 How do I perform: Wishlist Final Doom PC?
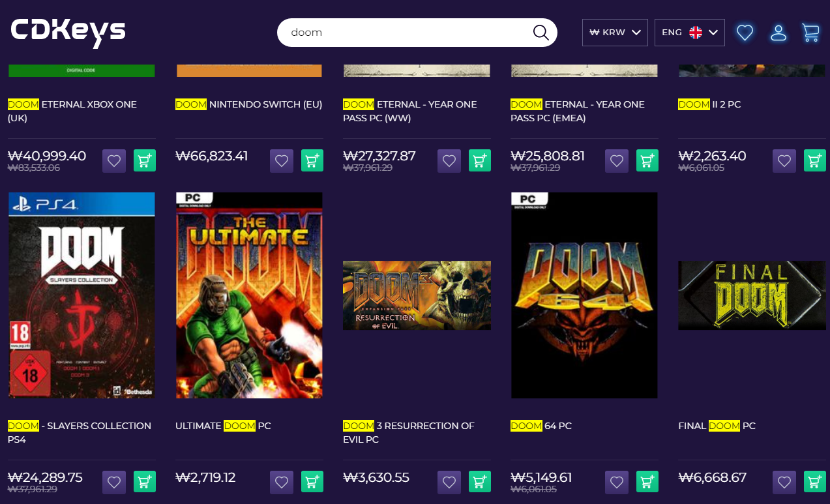tap(784, 482)
